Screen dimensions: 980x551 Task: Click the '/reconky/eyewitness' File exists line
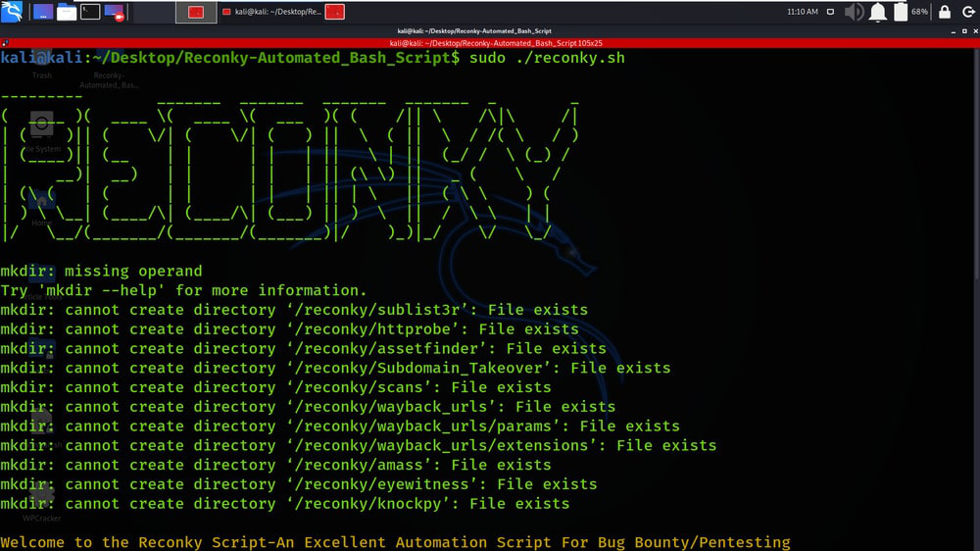[299, 484]
